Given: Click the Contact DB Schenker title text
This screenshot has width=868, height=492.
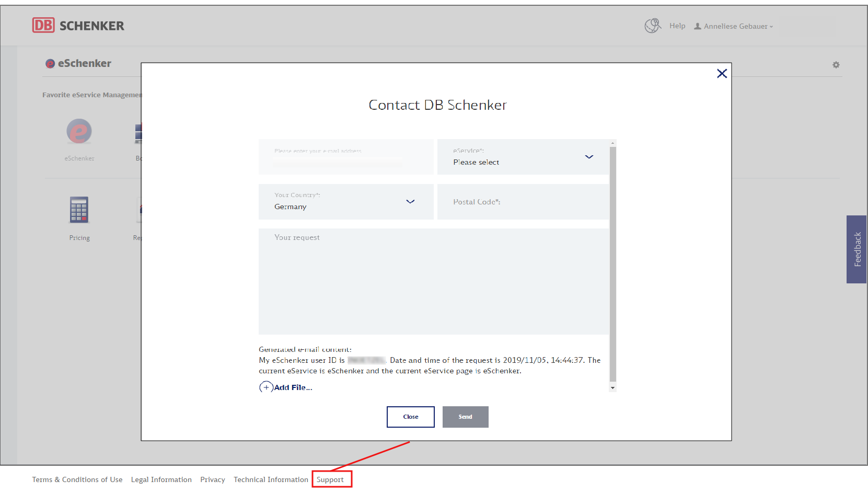Looking at the screenshot, I should click(438, 105).
